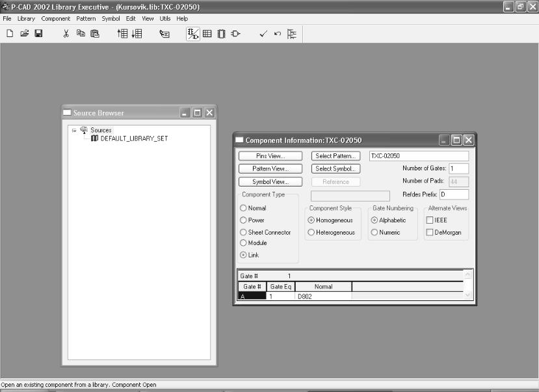Image resolution: width=539 pixels, height=392 pixels.
Task: Click the TXC-02050 pattern name field
Action: coord(419,156)
